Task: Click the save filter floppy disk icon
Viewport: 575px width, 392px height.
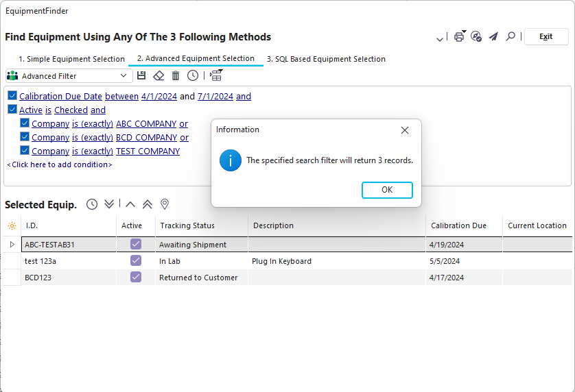Action: 141,76
